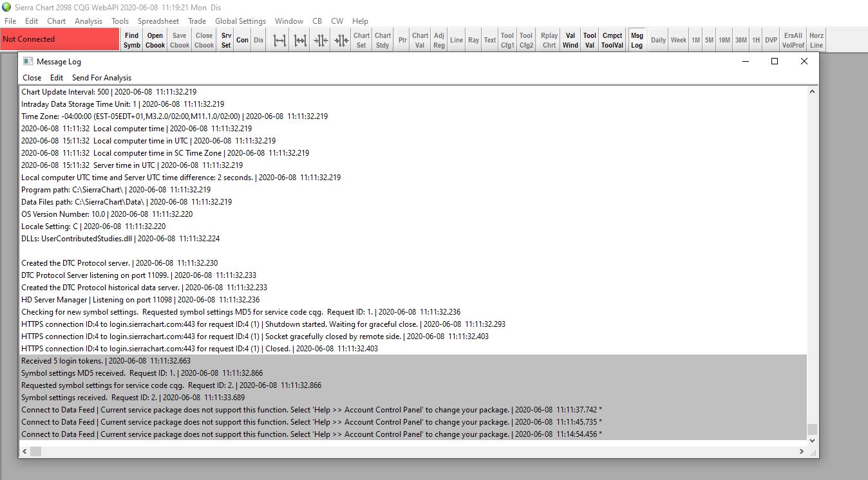Open Chart Stdy studies
This screenshot has height=480, width=868.
tap(382, 40)
